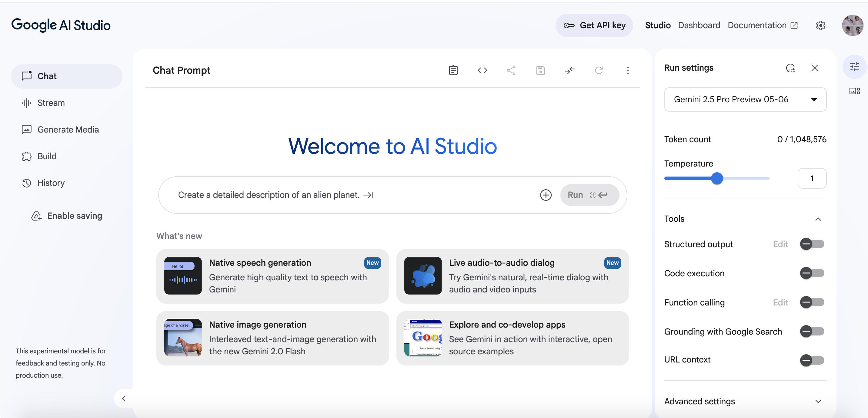The height and width of the screenshot is (418, 868).
Task: Open the prompt gallery icon below sliders
Action: click(x=855, y=91)
